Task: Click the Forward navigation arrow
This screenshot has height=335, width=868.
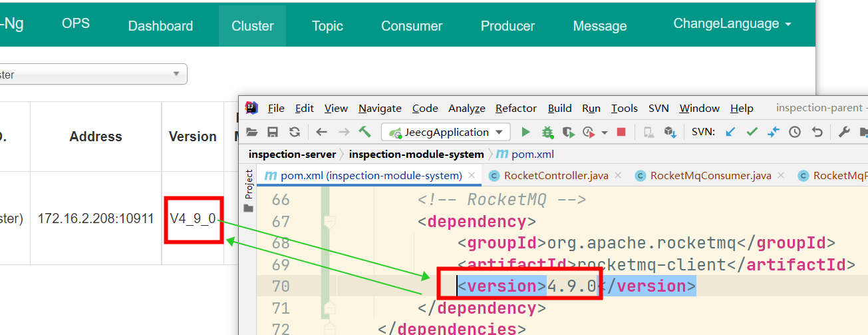Action: 343,132
